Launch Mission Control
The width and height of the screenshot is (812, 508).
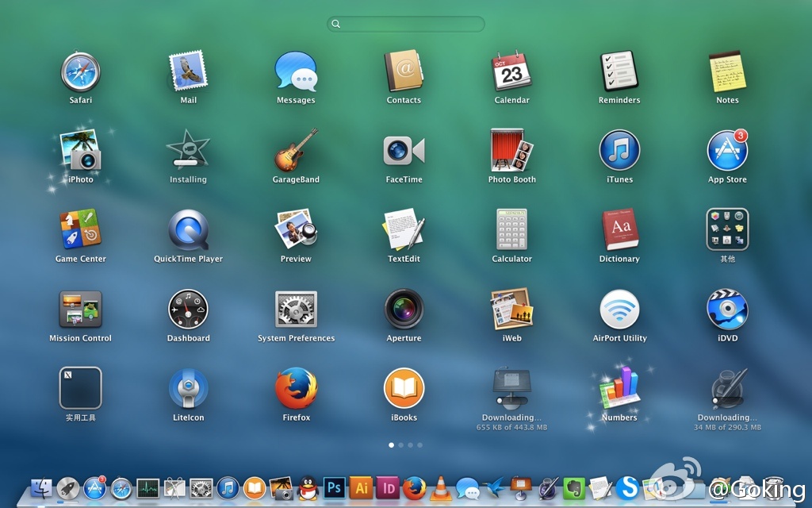80,309
